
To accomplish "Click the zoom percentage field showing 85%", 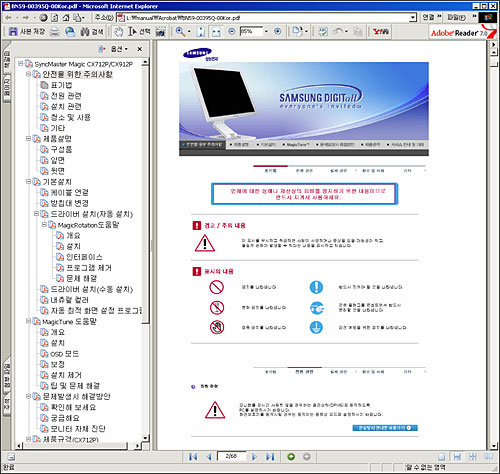I will pos(251,32).
